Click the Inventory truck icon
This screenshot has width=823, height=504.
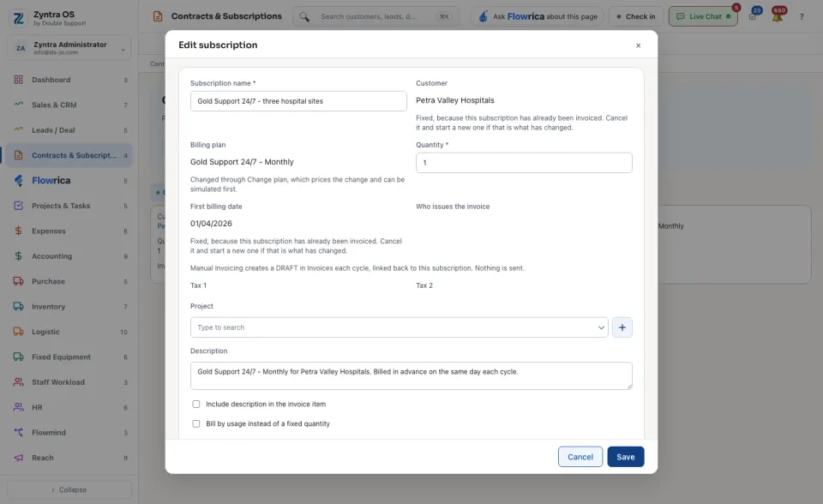point(18,307)
